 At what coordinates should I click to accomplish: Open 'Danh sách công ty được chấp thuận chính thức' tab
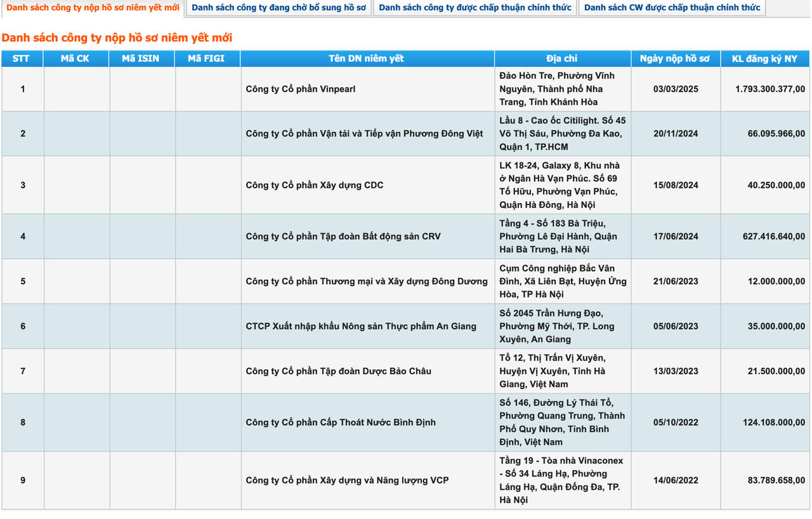[475, 8]
